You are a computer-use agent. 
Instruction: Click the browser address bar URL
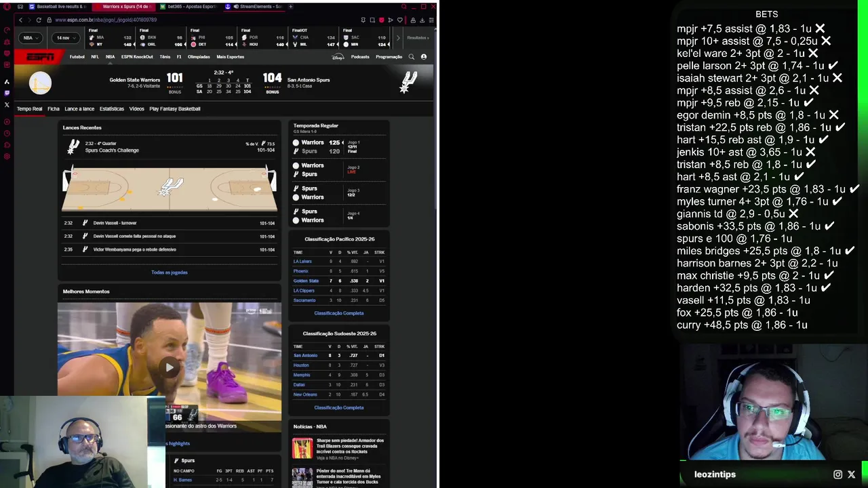tap(106, 20)
